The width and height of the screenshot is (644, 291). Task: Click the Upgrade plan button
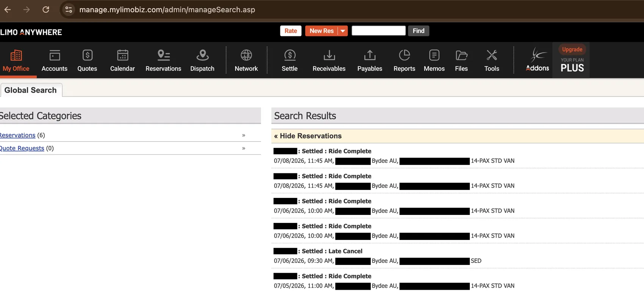tap(572, 49)
